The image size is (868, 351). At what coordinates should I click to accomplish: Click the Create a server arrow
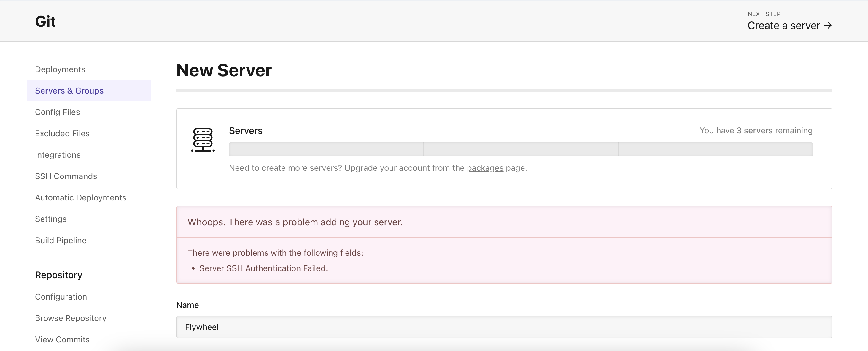[x=828, y=25]
